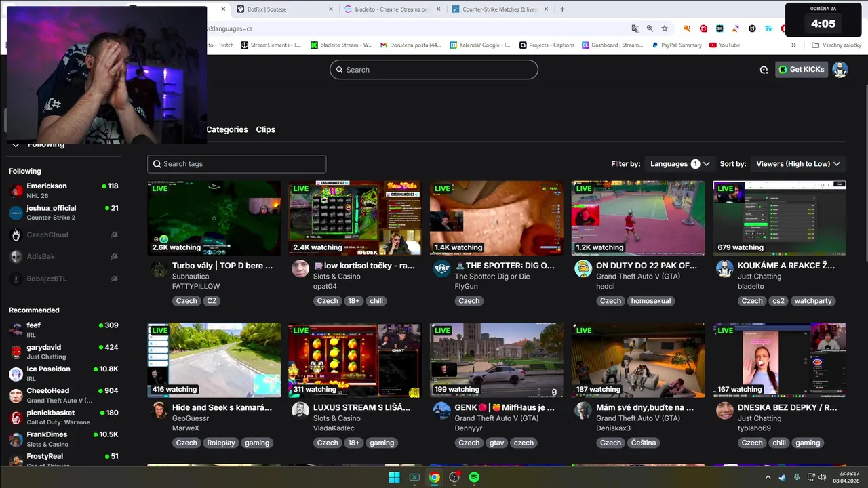
Task: Open the stats icon left of Get KICKs
Action: [764, 70]
